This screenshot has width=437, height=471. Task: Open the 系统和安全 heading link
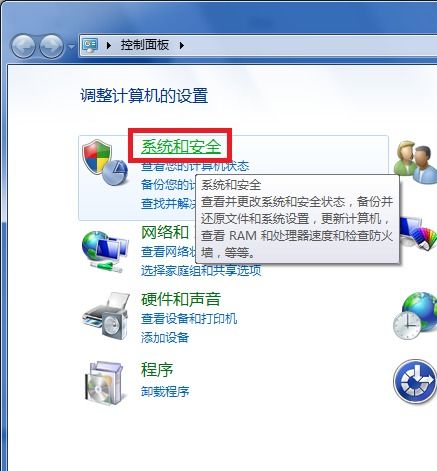click(x=181, y=146)
